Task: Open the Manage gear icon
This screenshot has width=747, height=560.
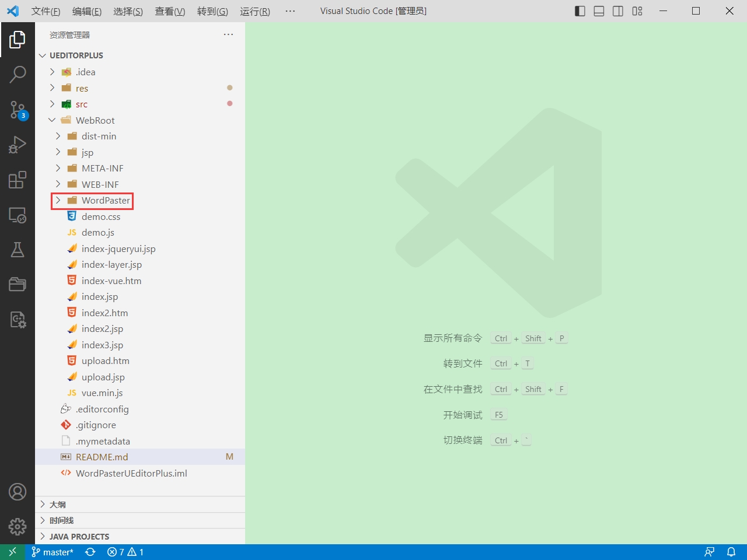Action: [18, 527]
